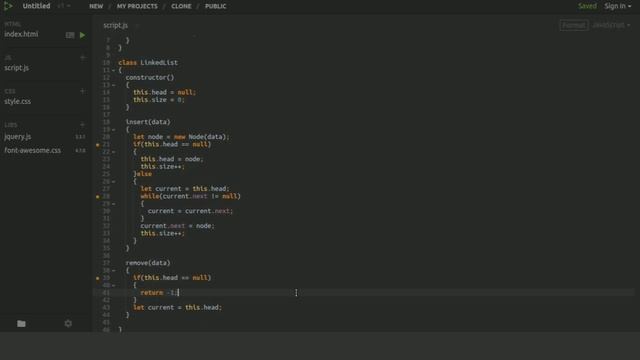Click the Saved status label
Screen dimensions: 640x360
[587, 6]
